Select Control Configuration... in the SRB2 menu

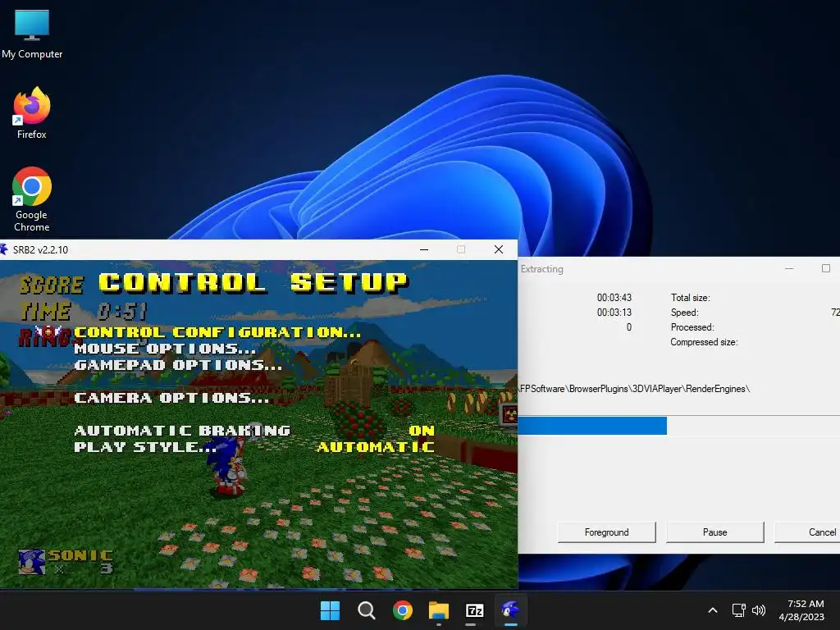click(217, 332)
